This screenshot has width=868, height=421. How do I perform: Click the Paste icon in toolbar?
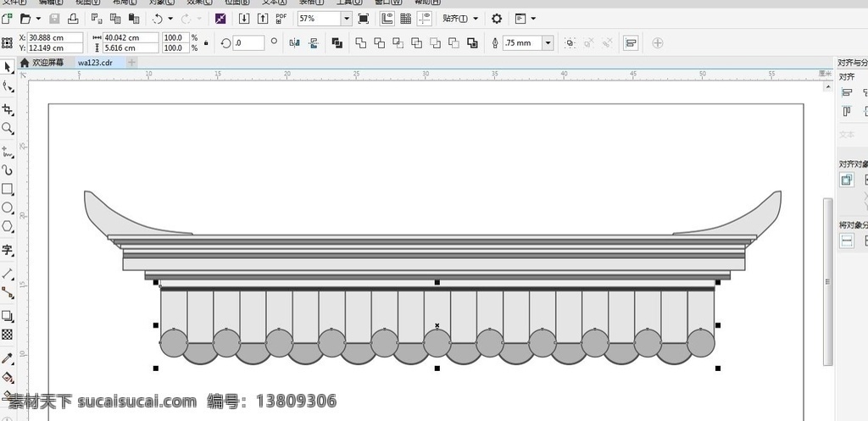pos(133,19)
